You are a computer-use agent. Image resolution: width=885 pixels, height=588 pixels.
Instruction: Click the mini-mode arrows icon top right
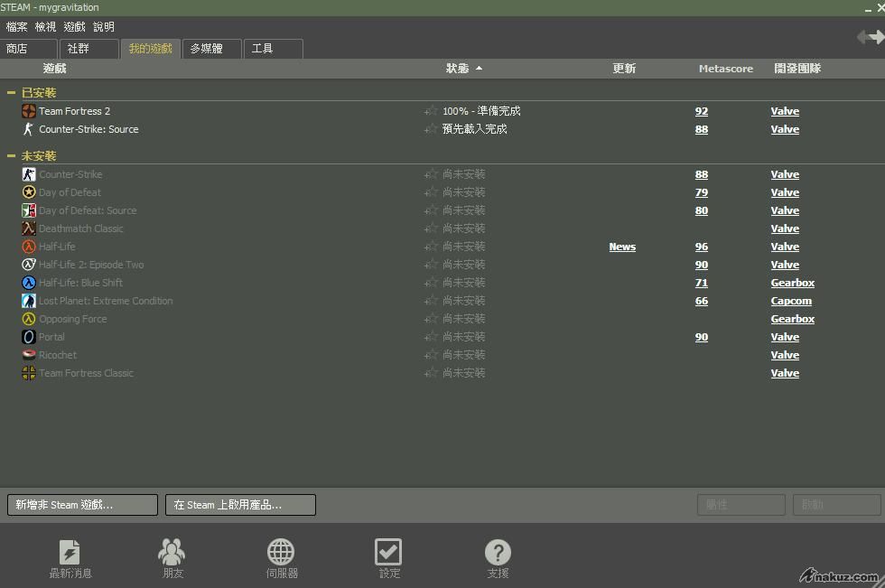pos(871,37)
